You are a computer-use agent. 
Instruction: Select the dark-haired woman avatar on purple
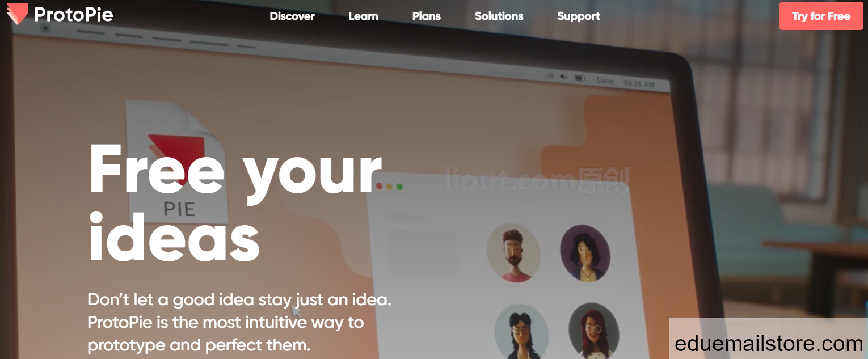(585, 252)
